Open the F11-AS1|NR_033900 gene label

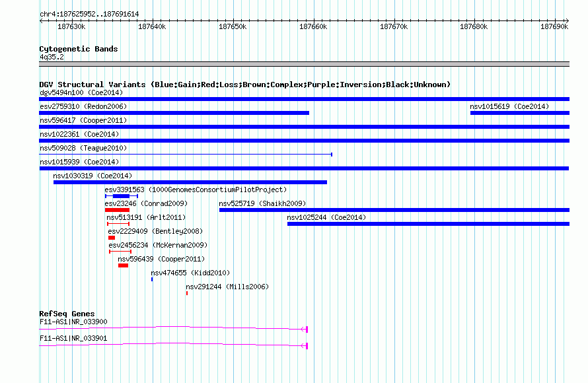(x=73, y=322)
